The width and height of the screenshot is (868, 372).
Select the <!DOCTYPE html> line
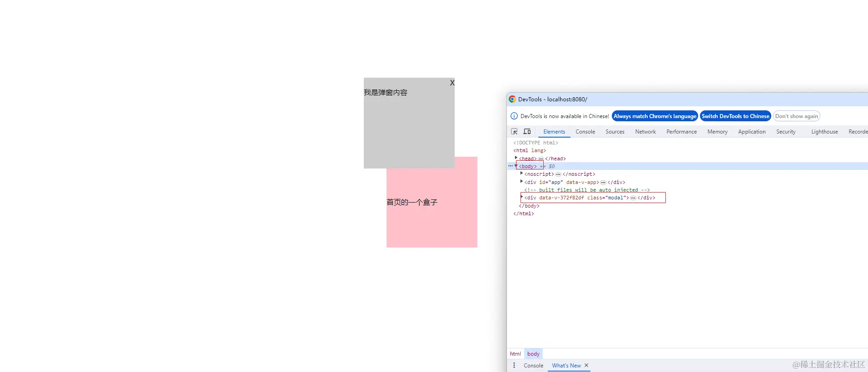536,143
